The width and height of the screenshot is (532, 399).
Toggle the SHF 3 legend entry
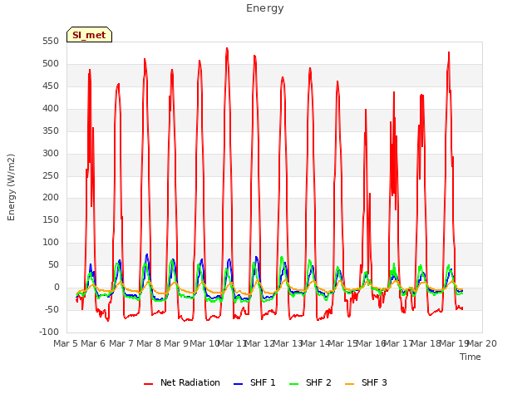click(x=366, y=382)
